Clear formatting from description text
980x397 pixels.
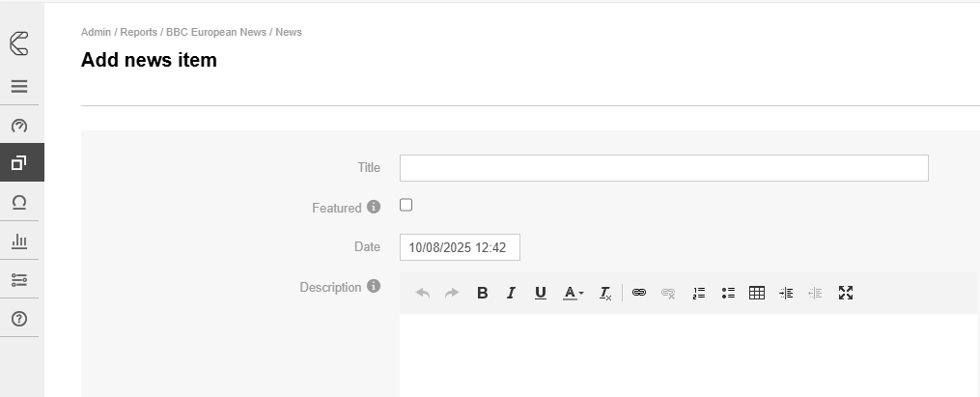click(x=605, y=294)
